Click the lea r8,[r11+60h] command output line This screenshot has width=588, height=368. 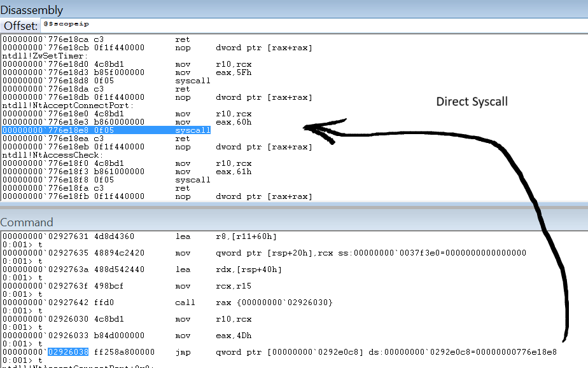click(x=139, y=236)
